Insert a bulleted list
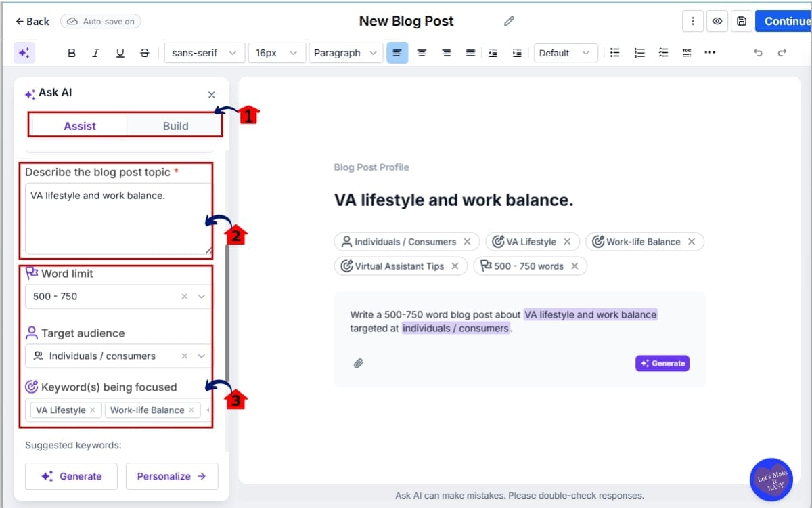Screen dimensions: 812x508 [615, 52]
